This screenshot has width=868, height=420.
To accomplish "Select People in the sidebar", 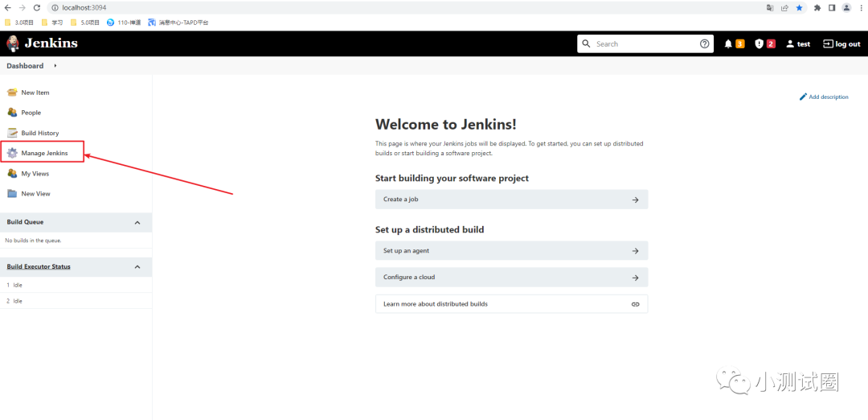I will [x=31, y=113].
